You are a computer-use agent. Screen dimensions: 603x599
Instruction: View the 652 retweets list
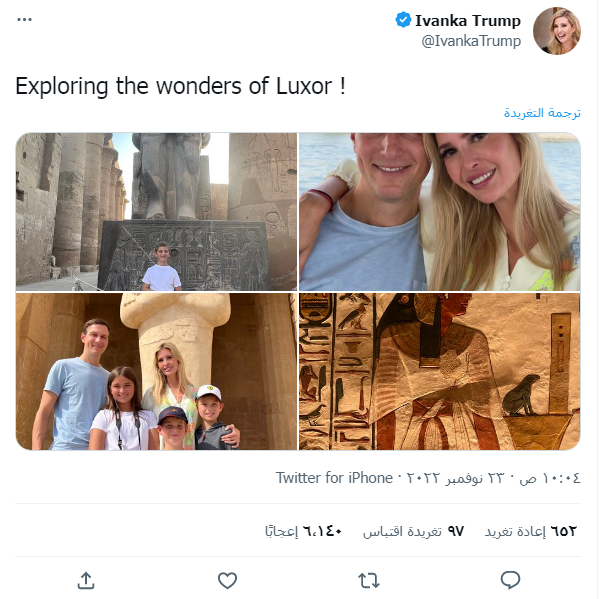tap(530, 531)
